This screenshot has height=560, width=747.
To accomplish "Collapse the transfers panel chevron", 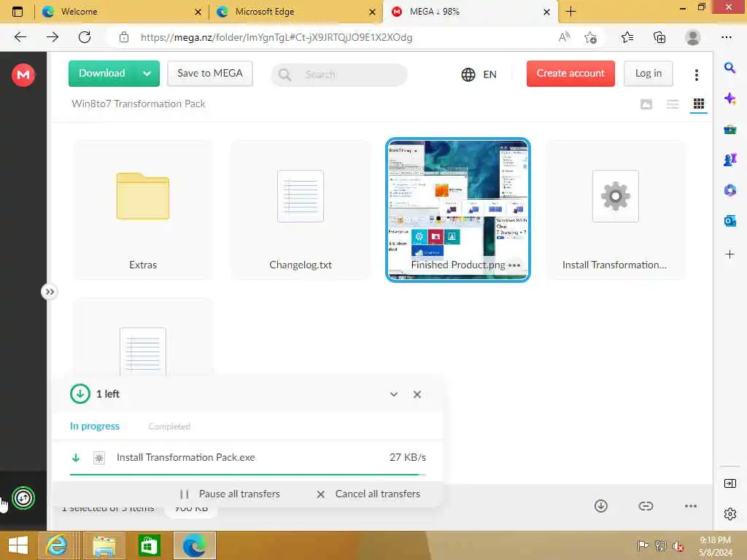I will click(393, 394).
